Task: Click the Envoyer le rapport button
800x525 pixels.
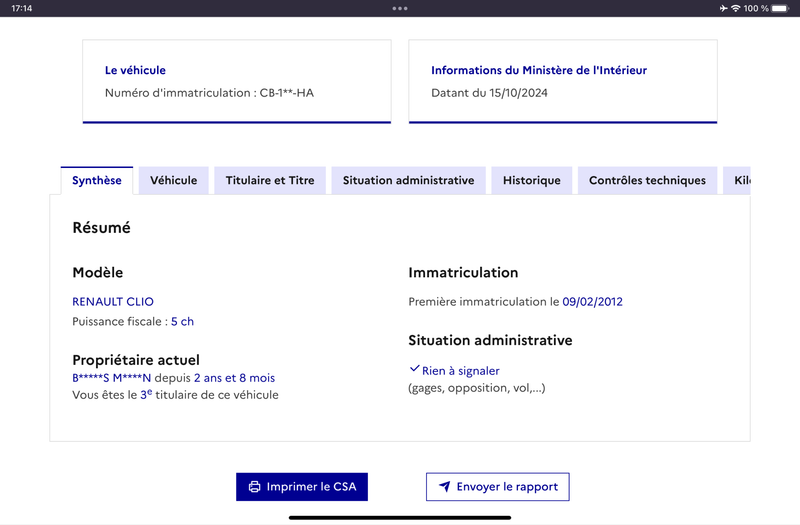Action: [x=497, y=487]
